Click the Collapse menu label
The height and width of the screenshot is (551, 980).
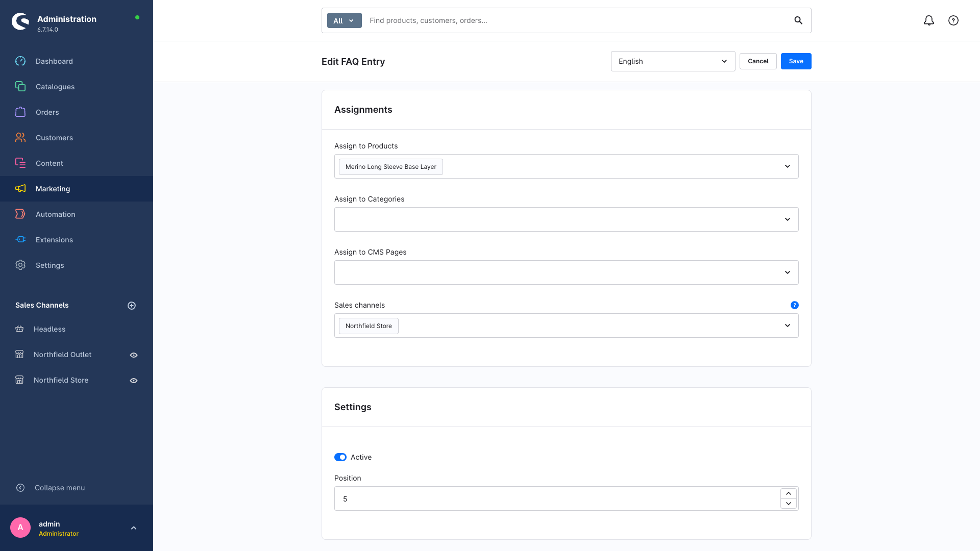pyautogui.click(x=60, y=488)
